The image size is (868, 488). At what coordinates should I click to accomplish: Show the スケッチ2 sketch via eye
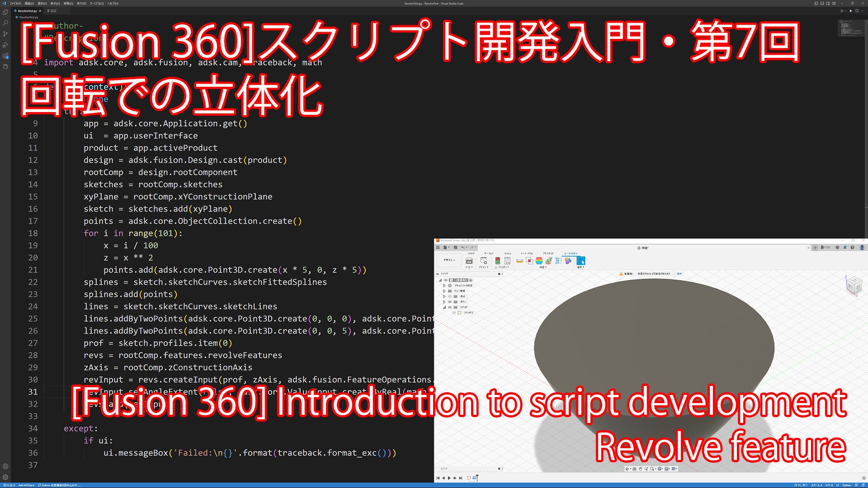pos(454,313)
